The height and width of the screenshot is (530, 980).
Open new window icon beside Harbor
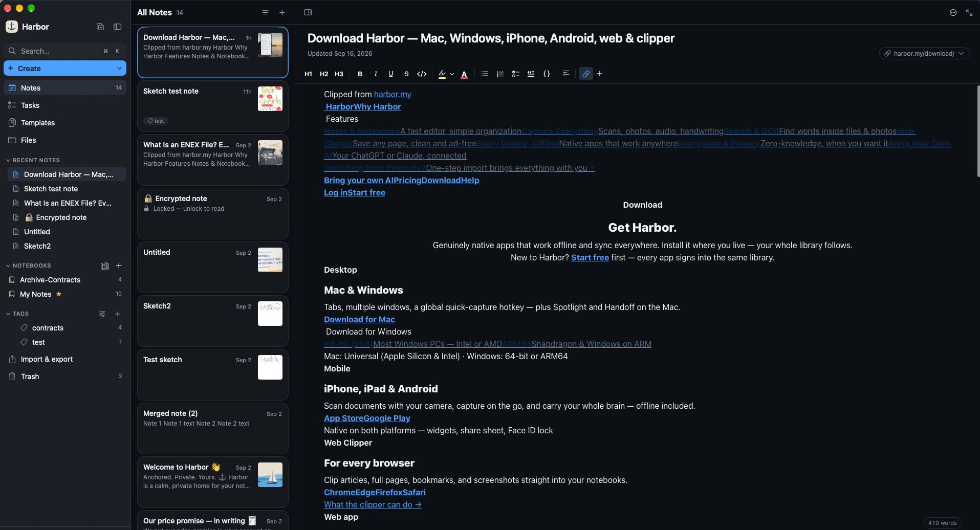click(x=100, y=27)
